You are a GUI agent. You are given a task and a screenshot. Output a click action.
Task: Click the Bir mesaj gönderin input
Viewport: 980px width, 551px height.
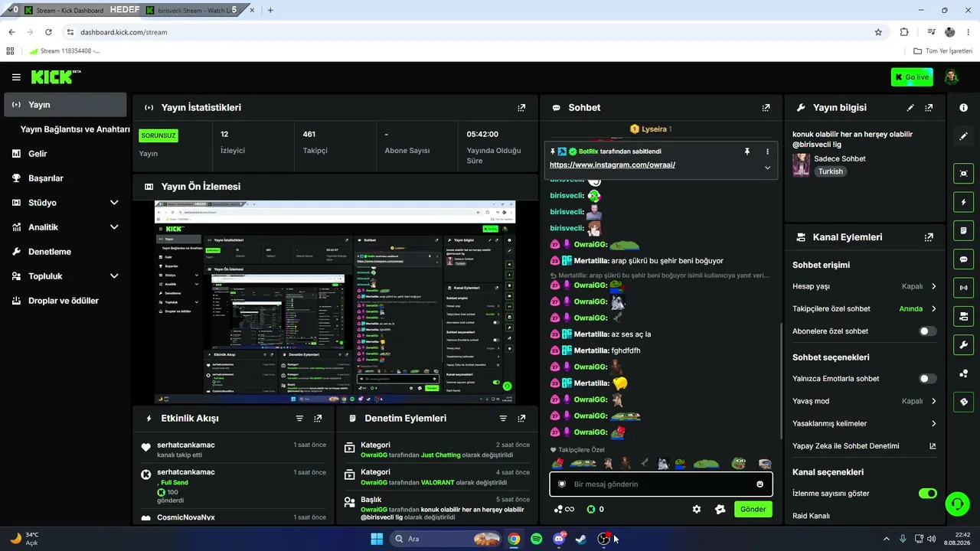click(x=661, y=484)
